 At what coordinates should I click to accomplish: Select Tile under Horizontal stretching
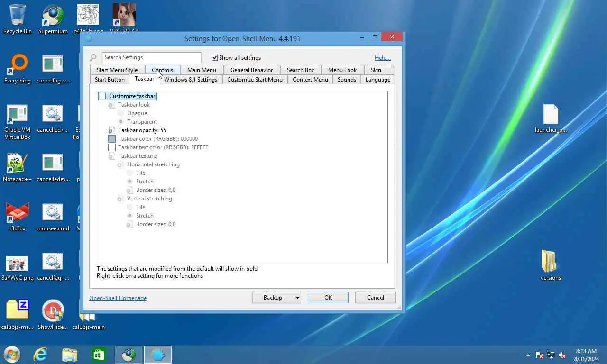pos(130,173)
